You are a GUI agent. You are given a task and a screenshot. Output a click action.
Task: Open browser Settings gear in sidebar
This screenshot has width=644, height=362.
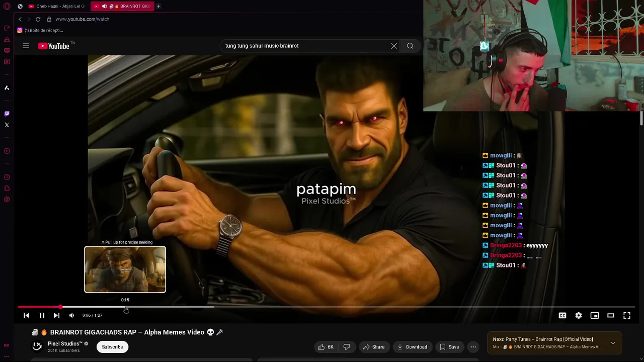(x=7, y=200)
